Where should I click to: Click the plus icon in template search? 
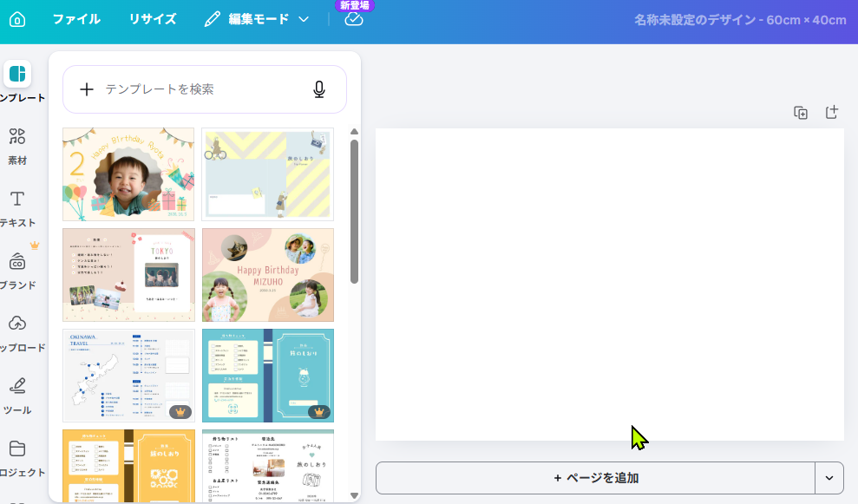(87, 89)
